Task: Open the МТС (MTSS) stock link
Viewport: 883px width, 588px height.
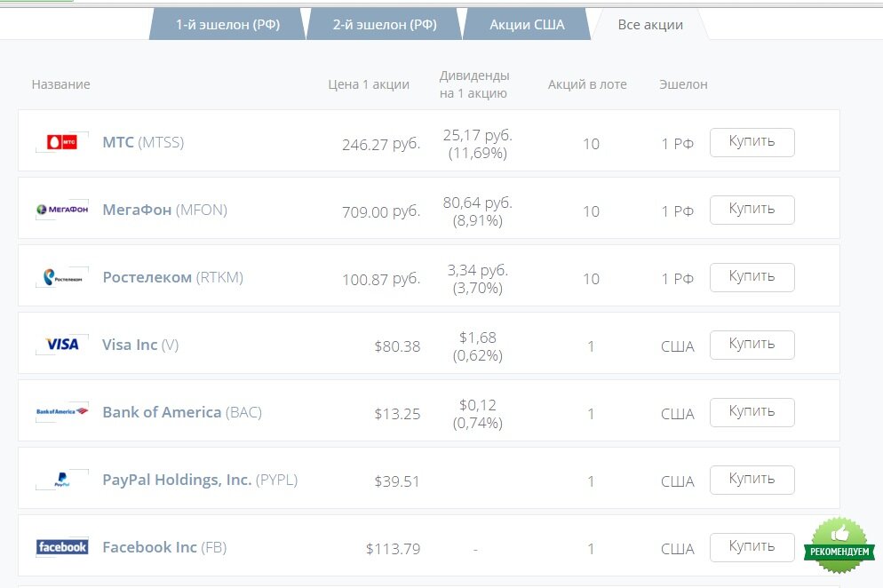Action: (x=143, y=142)
